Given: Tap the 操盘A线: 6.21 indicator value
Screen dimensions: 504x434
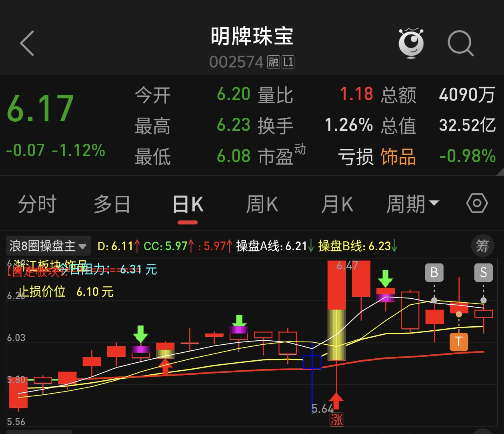Looking at the screenshot, I should click(x=275, y=246).
